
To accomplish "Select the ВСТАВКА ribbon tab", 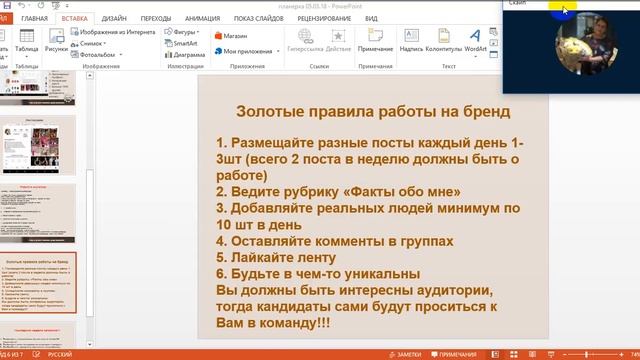I will tap(74, 18).
